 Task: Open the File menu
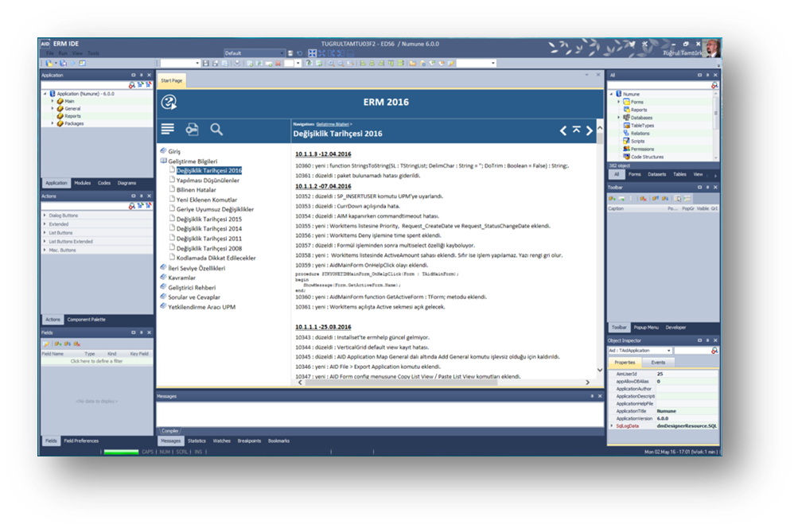(50, 53)
